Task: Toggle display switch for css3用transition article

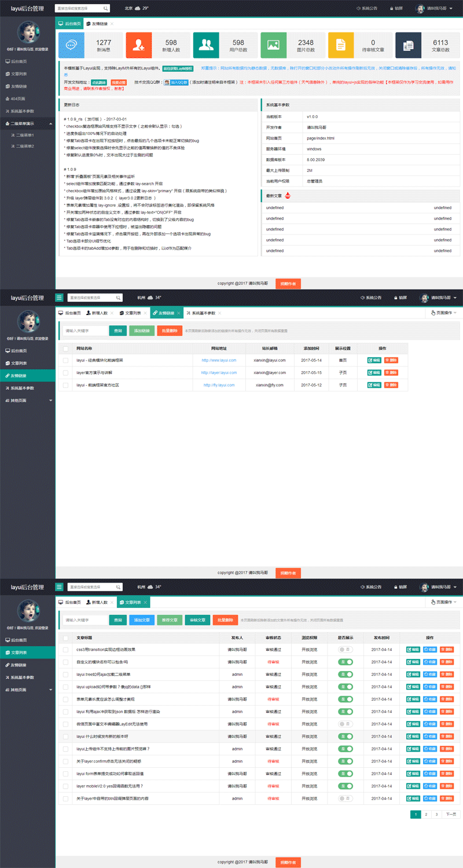Action: tap(346, 650)
